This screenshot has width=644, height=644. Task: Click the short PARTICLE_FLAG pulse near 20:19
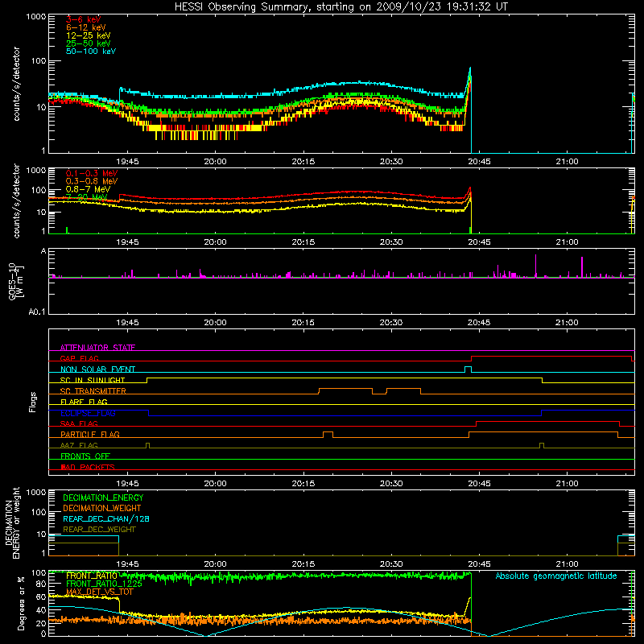coord(328,435)
